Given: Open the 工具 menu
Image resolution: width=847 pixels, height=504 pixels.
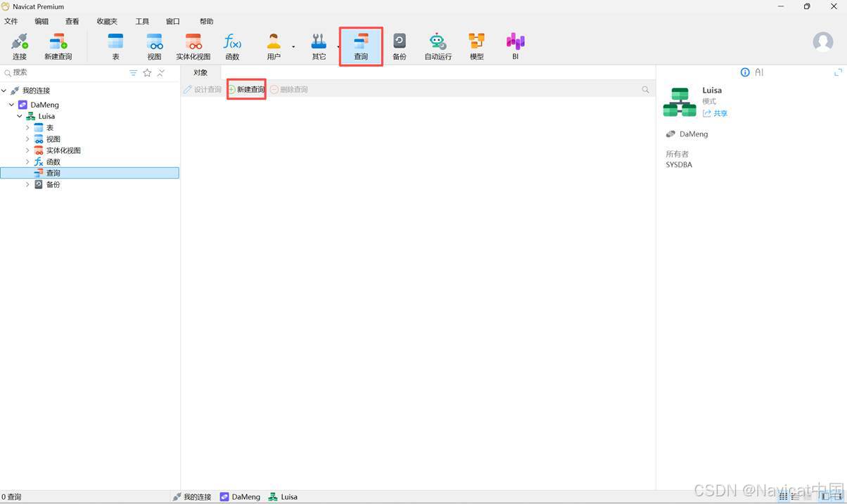Looking at the screenshot, I should (x=142, y=22).
